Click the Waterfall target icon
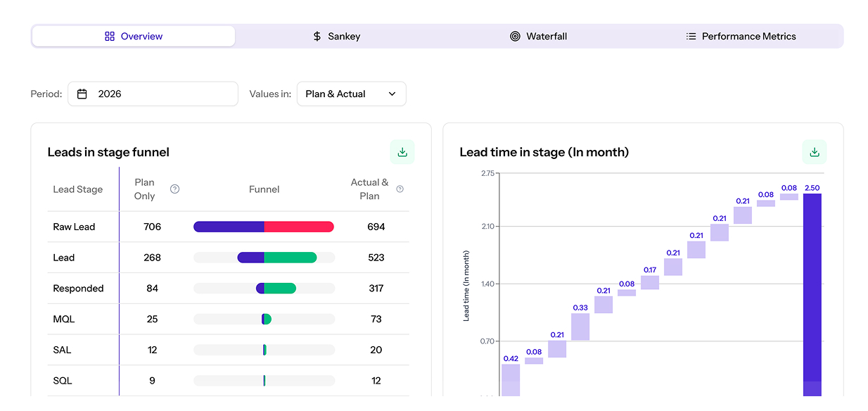 click(x=515, y=37)
